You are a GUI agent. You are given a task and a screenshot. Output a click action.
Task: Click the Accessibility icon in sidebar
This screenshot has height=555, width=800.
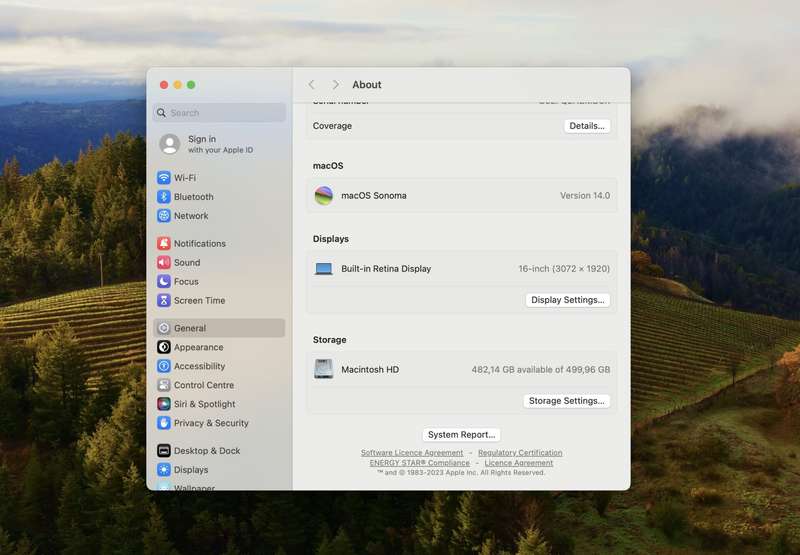click(x=164, y=366)
